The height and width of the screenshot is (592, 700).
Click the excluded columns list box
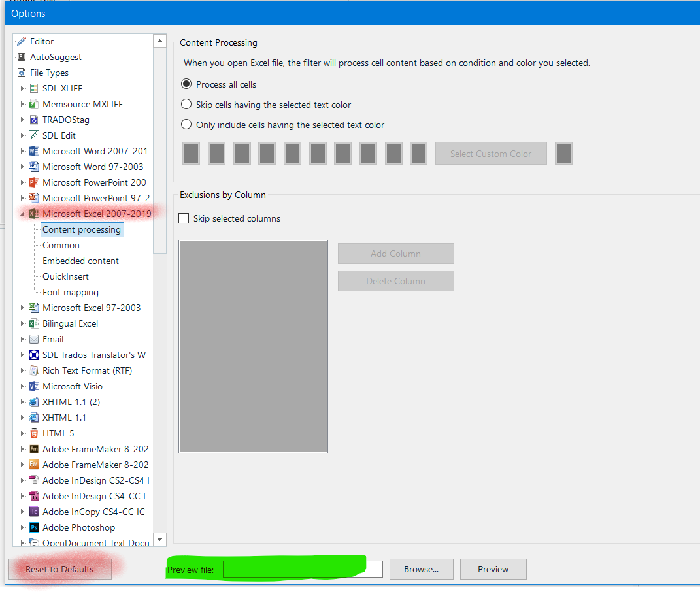[x=253, y=346]
